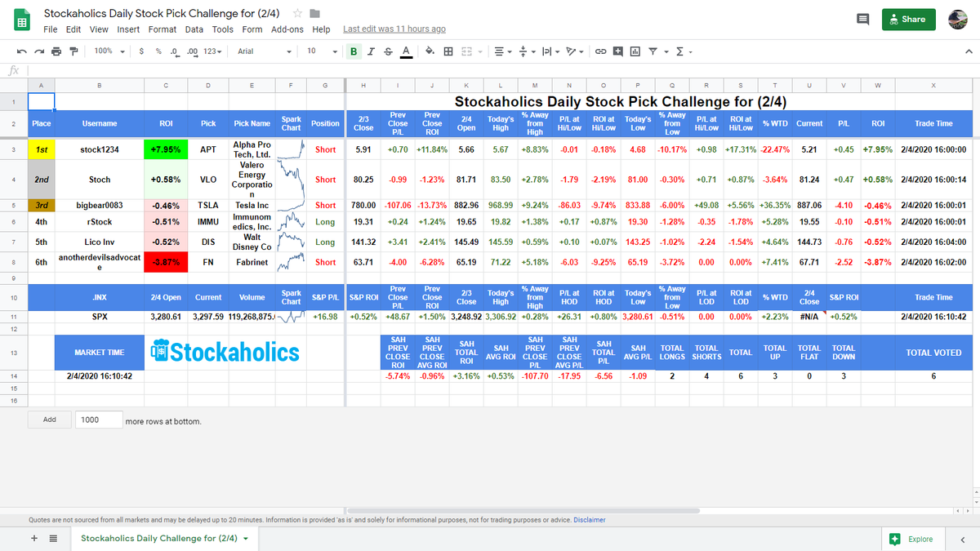
Task: Open the borders tool
Action: tap(448, 51)
